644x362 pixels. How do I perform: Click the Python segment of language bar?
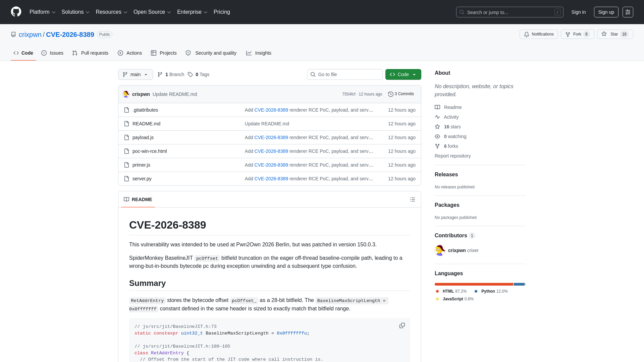[x=519, y=284]
